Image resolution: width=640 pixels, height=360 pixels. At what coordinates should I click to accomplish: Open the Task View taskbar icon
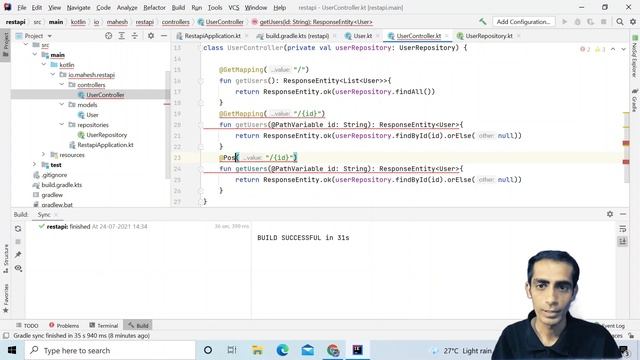(x=232, y=350)
